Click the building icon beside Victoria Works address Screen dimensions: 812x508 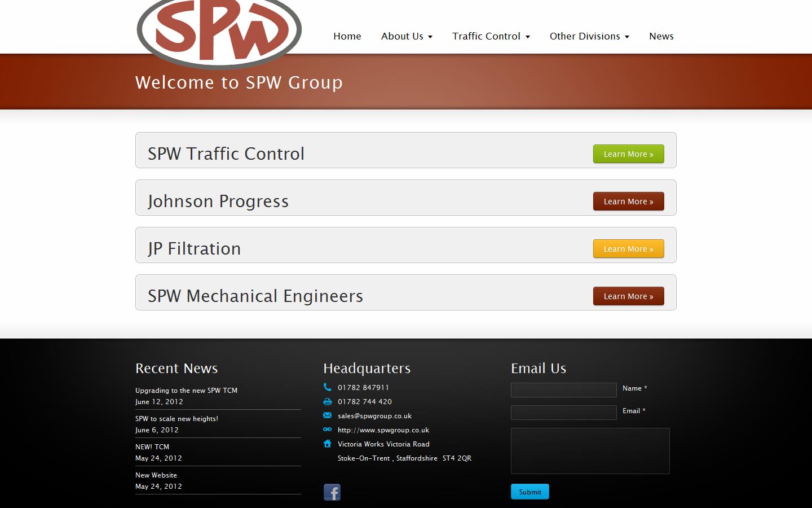(328, 444)
